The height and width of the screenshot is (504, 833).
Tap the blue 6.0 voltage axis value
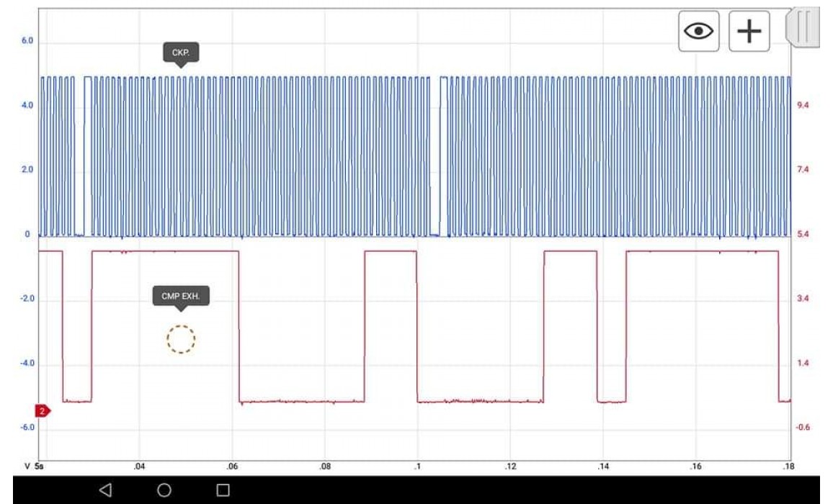point(27,42)
